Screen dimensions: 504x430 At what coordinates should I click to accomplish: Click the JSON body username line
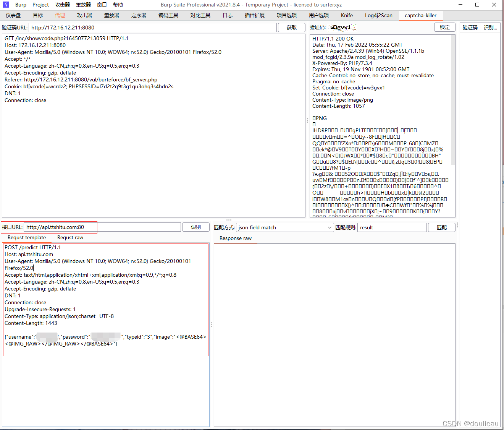click(x=105, y=337)
